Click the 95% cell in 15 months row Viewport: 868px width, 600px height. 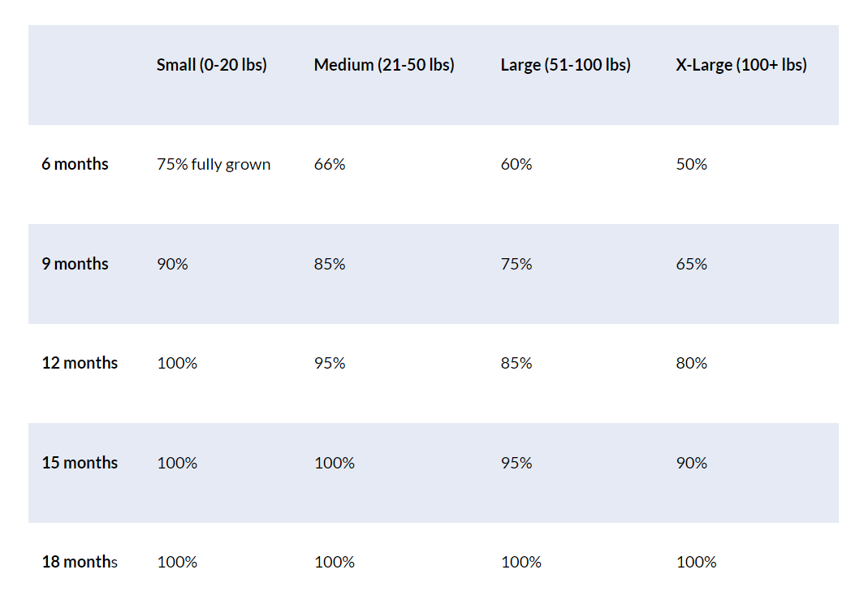click(516, 463)
